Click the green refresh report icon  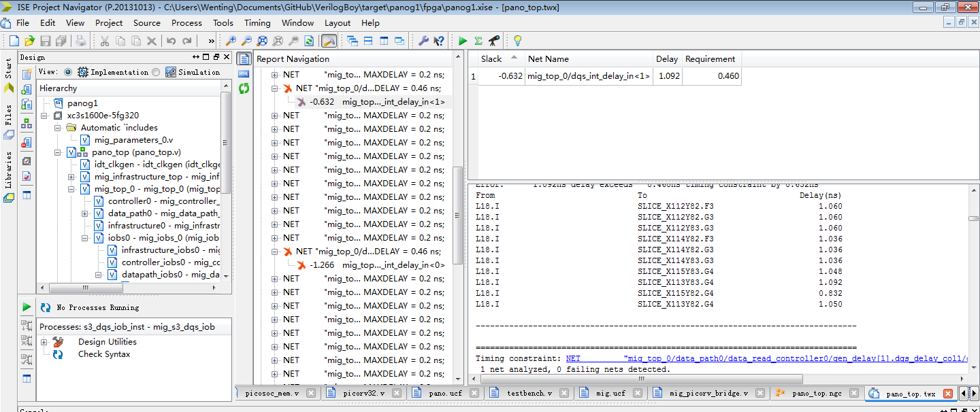[244, 88]
